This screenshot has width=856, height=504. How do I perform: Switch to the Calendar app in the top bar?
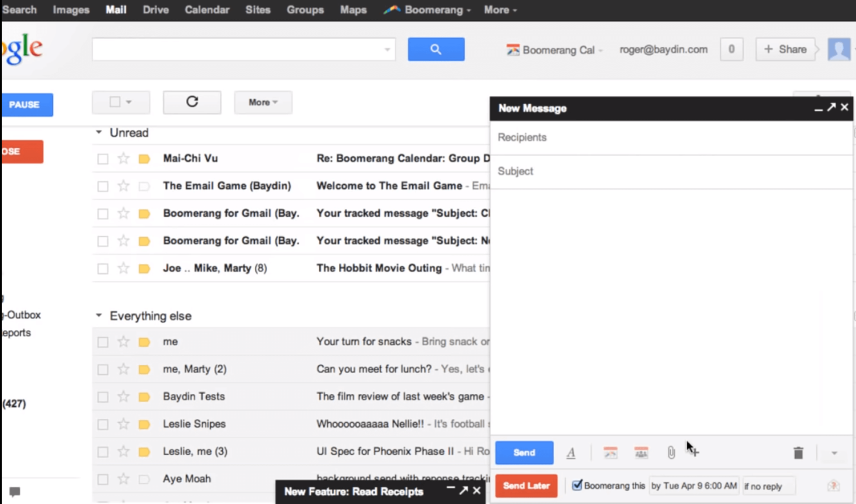tap(207, 9)
